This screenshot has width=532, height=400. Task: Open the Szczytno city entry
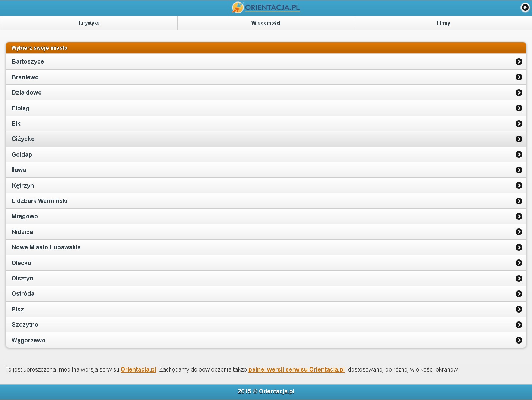click(25, 324)
